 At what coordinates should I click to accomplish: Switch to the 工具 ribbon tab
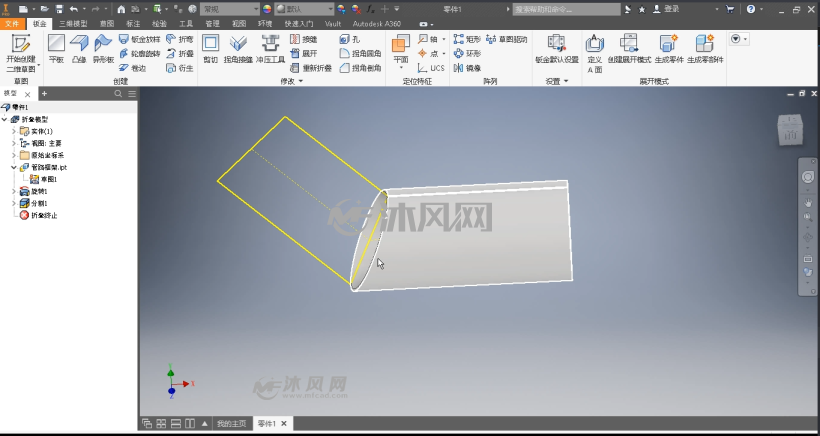(x=186, y=24)
